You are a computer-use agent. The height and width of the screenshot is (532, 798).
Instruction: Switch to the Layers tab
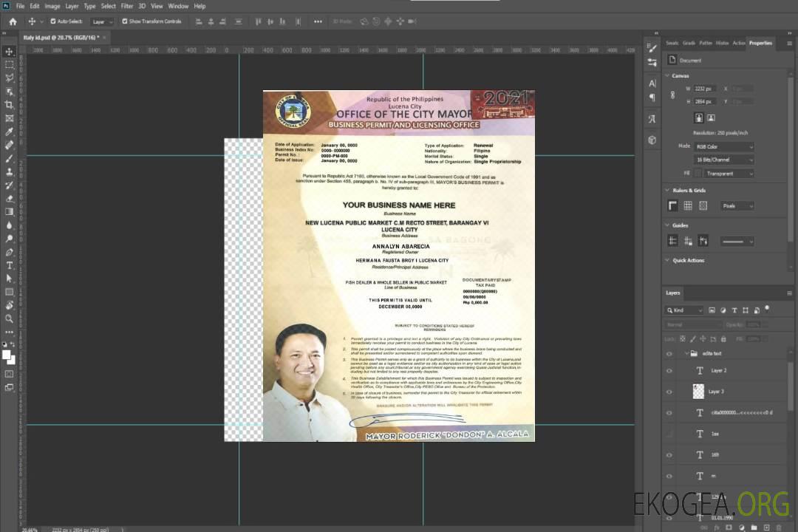pos(673,293)
